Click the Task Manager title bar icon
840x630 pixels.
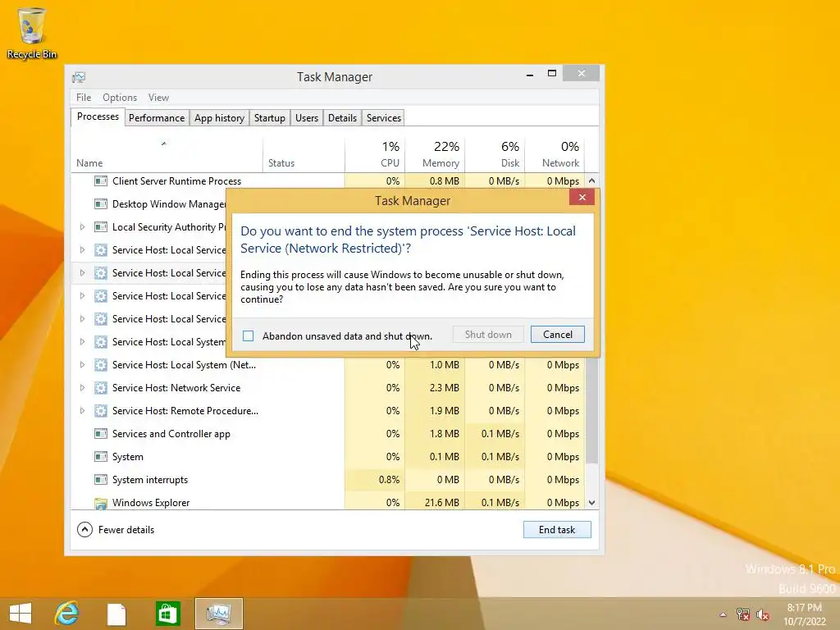click(79, 77)
